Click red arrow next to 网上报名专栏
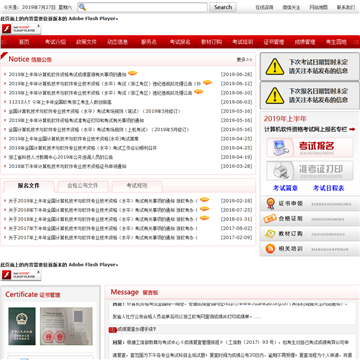This screenshot has height=360, width=360. click(x=352, y=129)
